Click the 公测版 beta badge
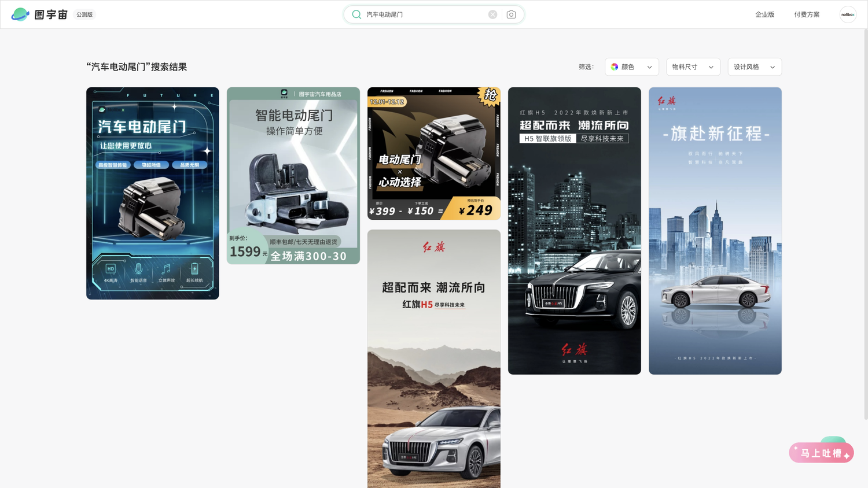The image size is (868, 488). point(84,14)
